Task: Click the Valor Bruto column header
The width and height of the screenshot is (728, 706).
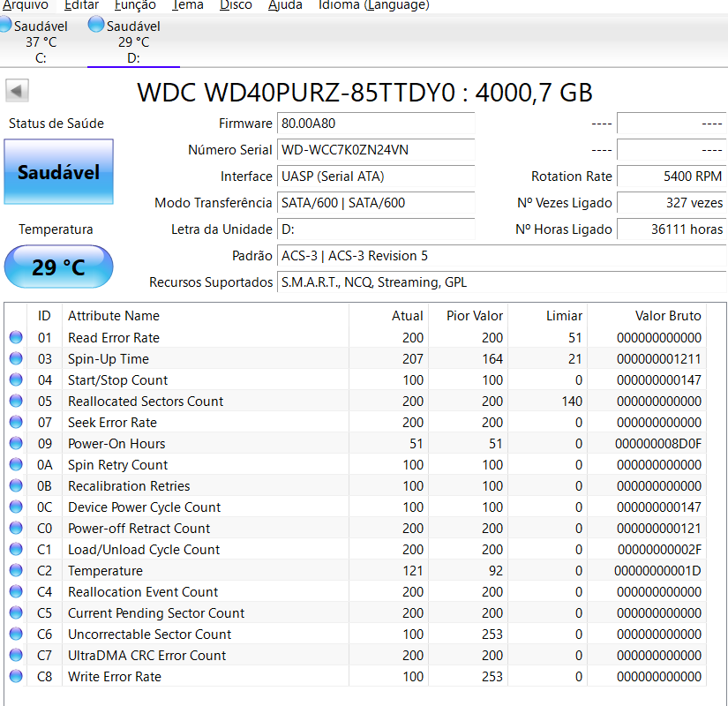Action: click(668, 316)
